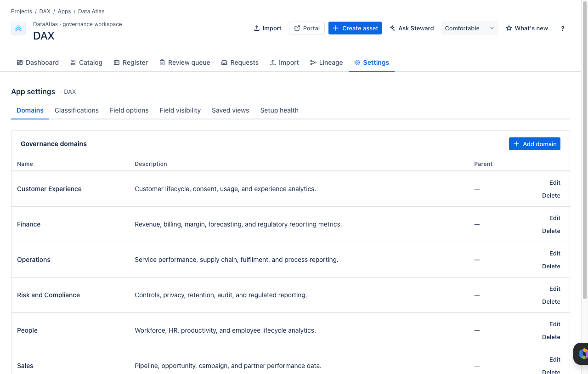Click Data Atlas in the breadcrumb
Screen dimensions: 588x374
point(91,11)
